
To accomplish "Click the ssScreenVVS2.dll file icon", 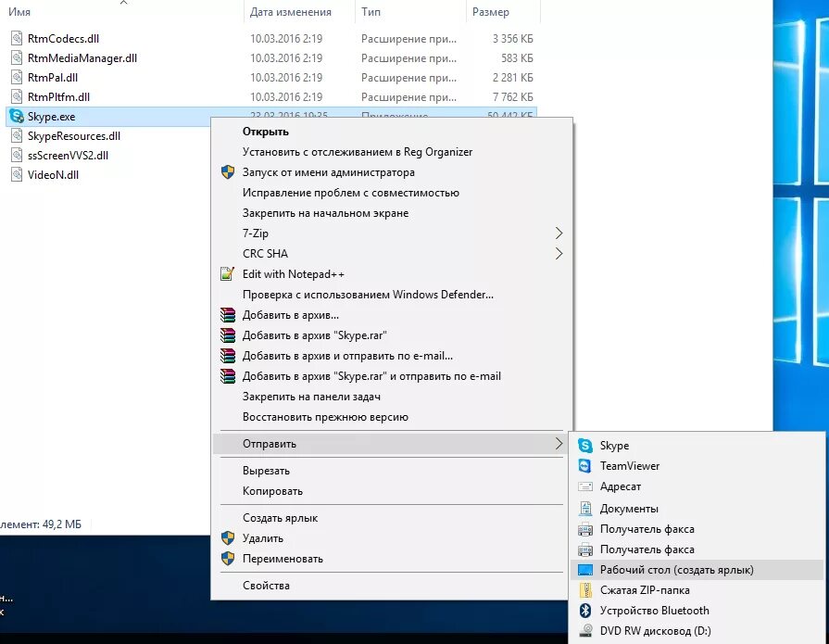I will click(x=17, y=156).
